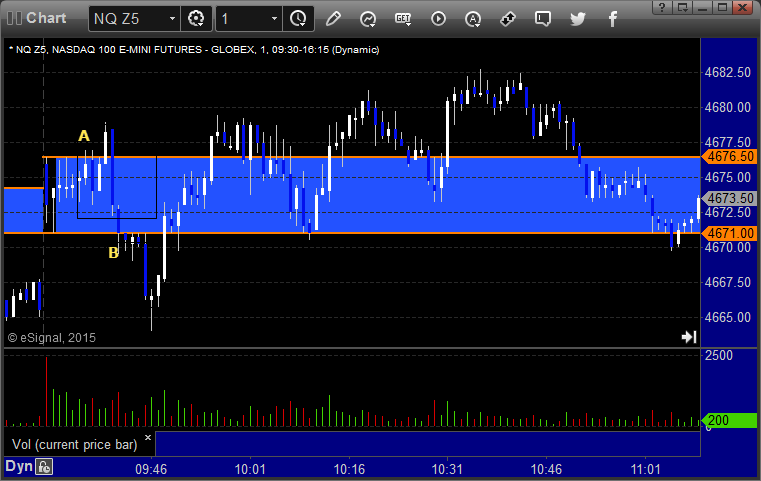Select the yellow B annotation label
The width and height of the screenshot is (761, 481).
pos(114,253)
